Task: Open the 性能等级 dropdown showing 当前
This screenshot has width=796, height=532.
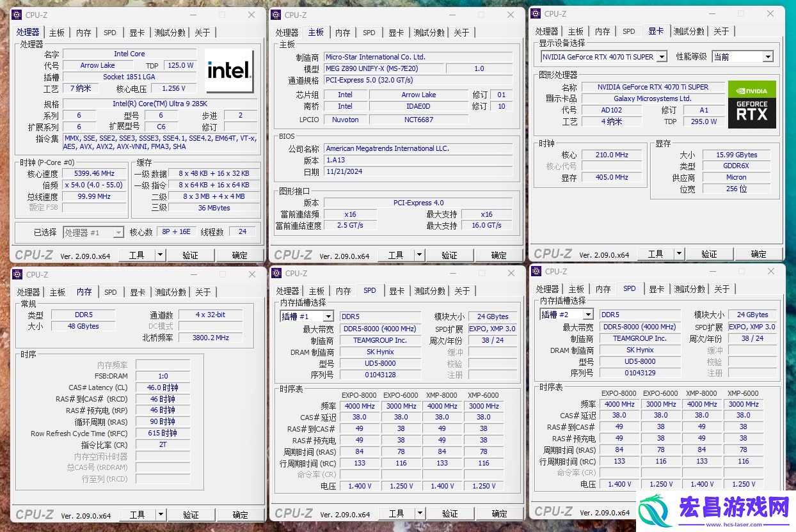Action: point(743,56)
